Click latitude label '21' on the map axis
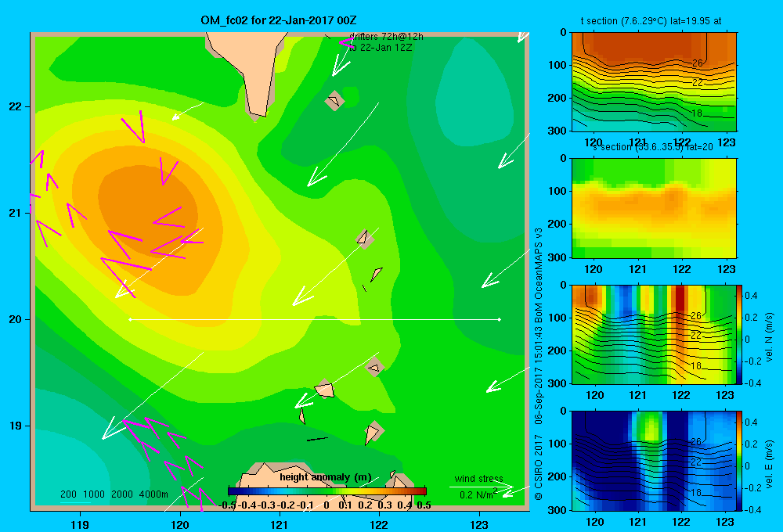 (15, 213)
